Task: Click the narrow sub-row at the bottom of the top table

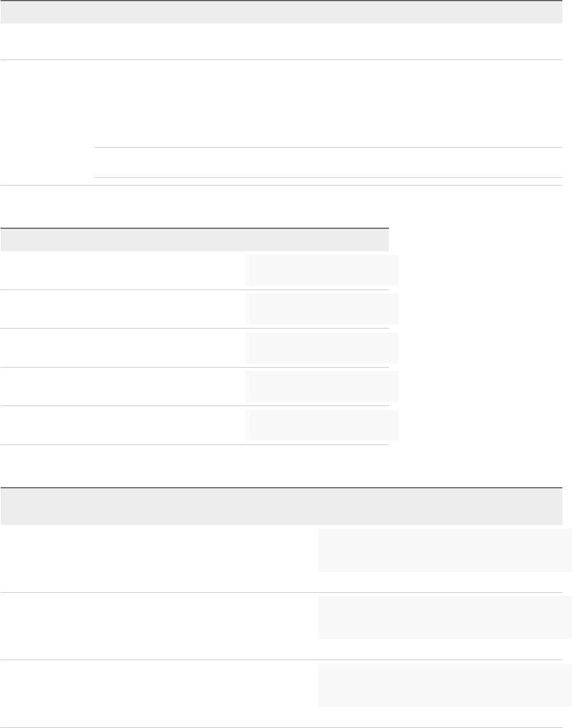Action: tap(328, 162)
